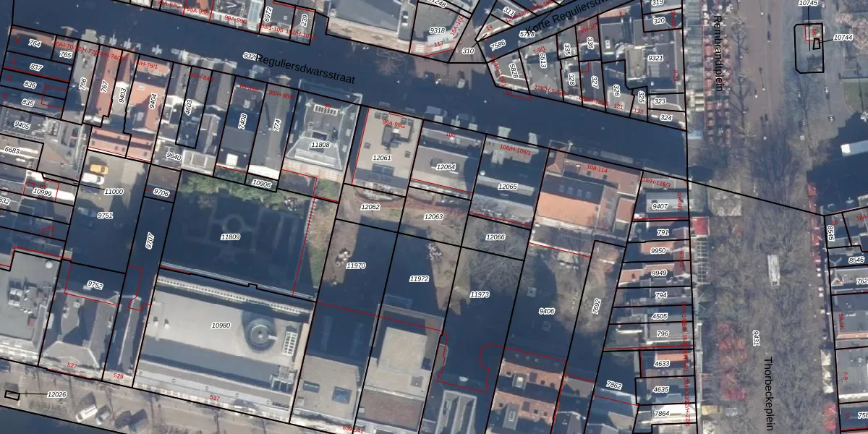Select parcel 11970
Image resolution: width=868 pixels, height=434 pixels.
[x=356, y=266]
